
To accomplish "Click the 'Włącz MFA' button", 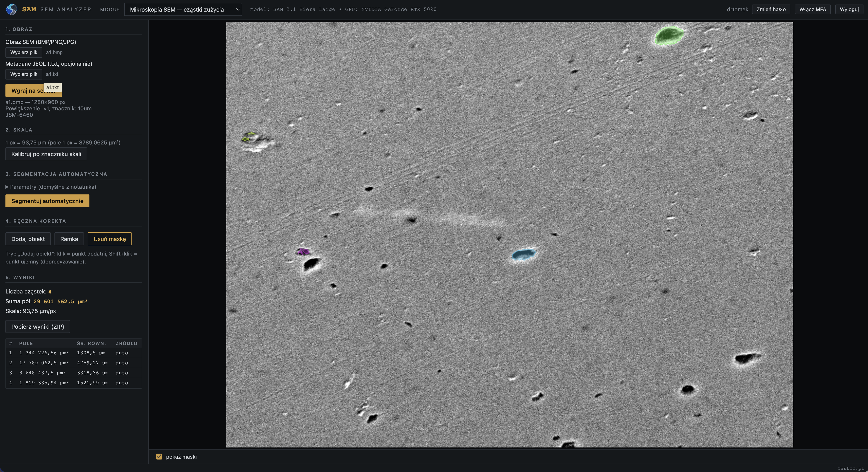I will (x=812, y=10).
